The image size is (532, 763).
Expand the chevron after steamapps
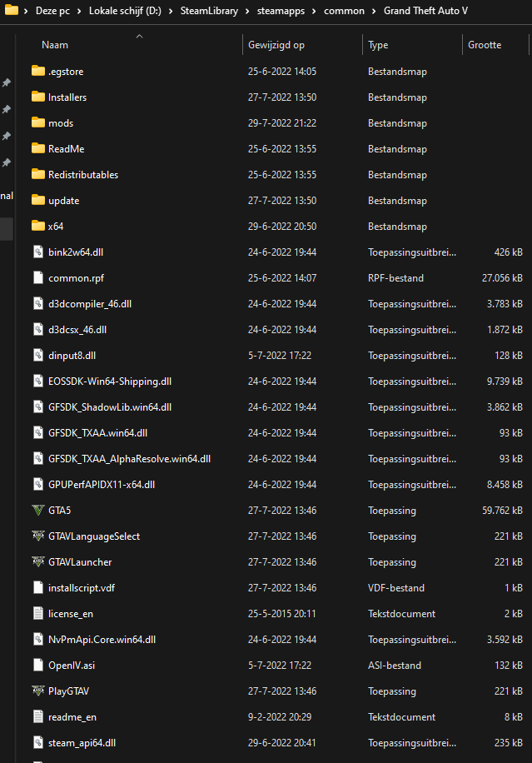314,11
